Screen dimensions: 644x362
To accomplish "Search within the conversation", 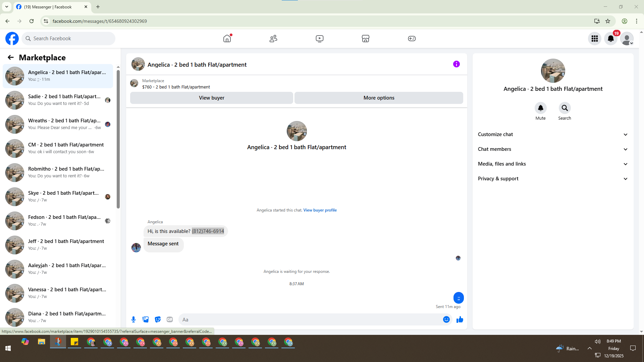I will [x=565, y=108].
